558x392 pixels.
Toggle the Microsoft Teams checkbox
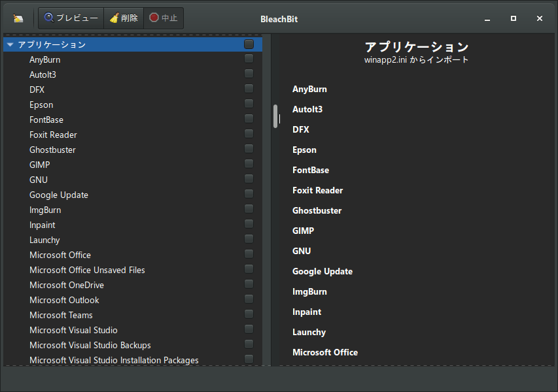coord(249,314)
